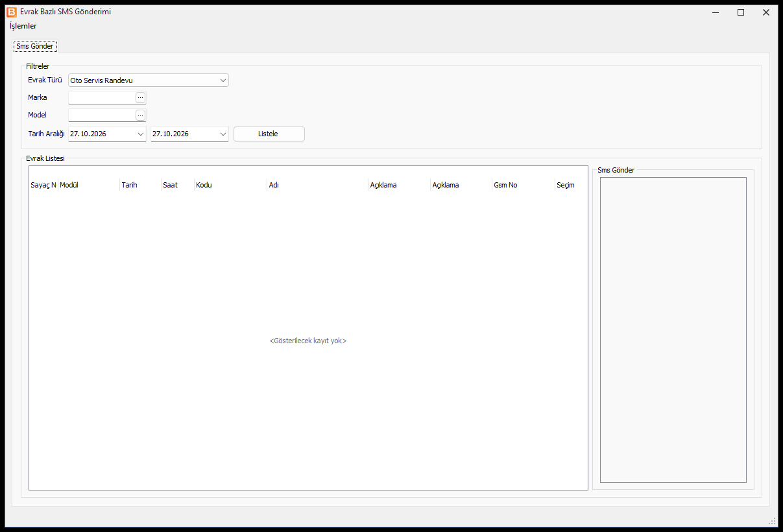Image resolution: width=783 pixels, height=532 pixels.
Task: Sort by the Saat column header
Action: click(178, 185)
